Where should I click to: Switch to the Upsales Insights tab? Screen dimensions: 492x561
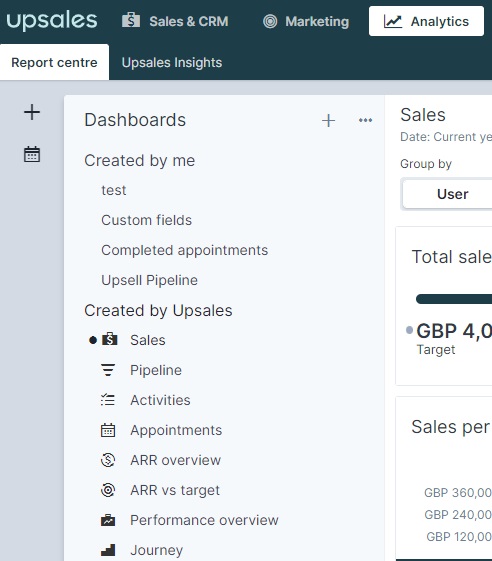tap(172, 63)
